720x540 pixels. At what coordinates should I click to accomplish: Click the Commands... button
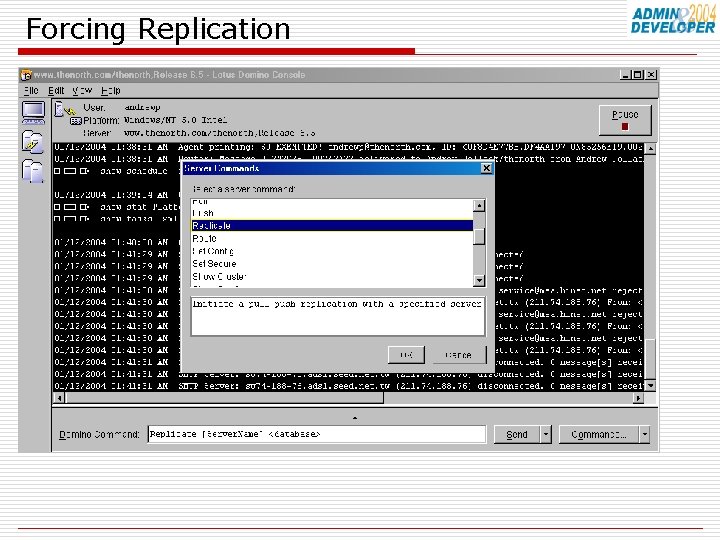[x=599, y=434]
